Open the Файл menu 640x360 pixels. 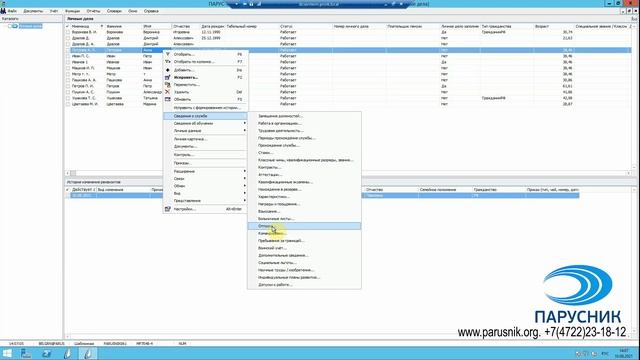[x=12, y=11]
